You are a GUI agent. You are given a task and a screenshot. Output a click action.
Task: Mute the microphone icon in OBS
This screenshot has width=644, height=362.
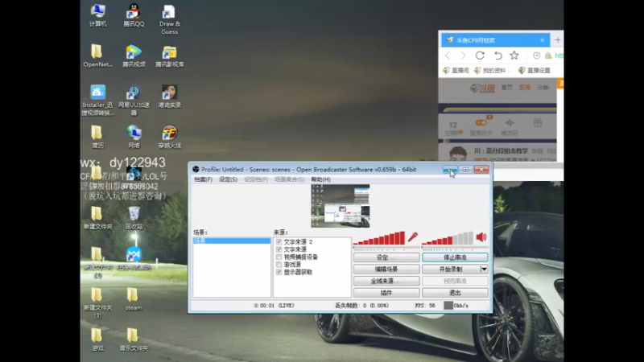coord(412,237)
